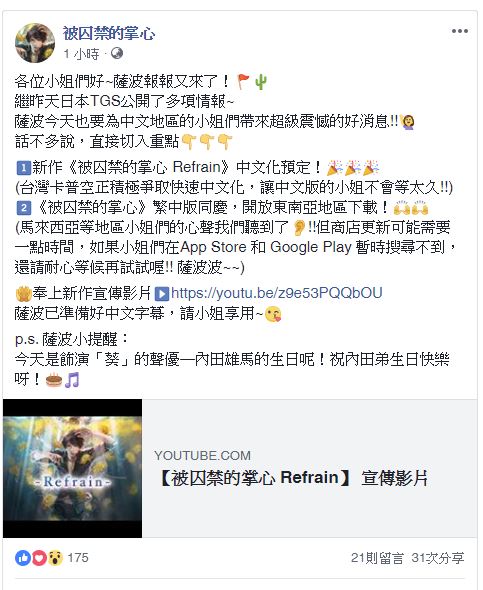Viewport: 483px width, 590px height.
Task: Click the cactus emoji in the first line
Action: tap(261, 82)
